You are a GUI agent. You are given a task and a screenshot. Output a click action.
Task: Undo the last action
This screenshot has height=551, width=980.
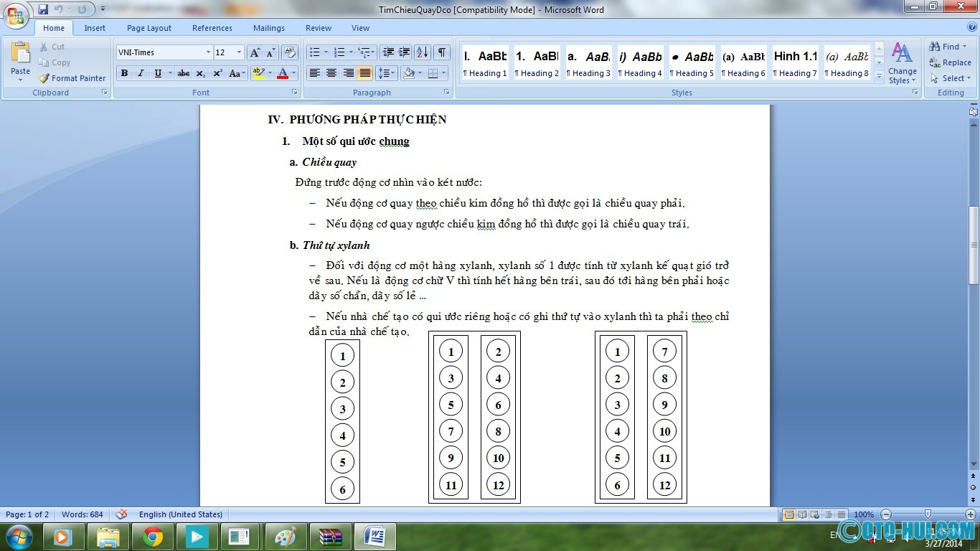(59, 9)
